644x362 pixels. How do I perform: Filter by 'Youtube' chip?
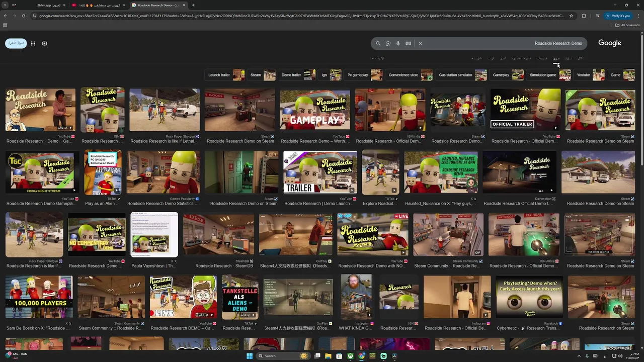(x=590, y=75)
